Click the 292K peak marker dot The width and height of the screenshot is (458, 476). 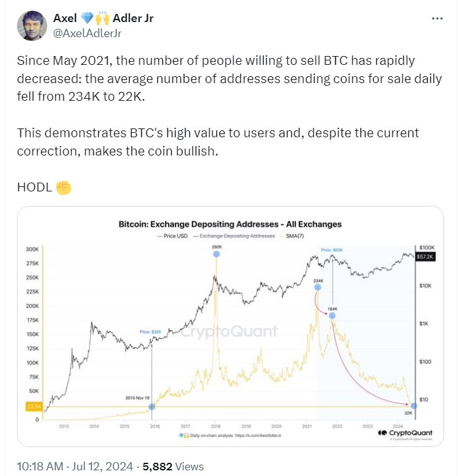pyautogui.click(x=216, y=254)
